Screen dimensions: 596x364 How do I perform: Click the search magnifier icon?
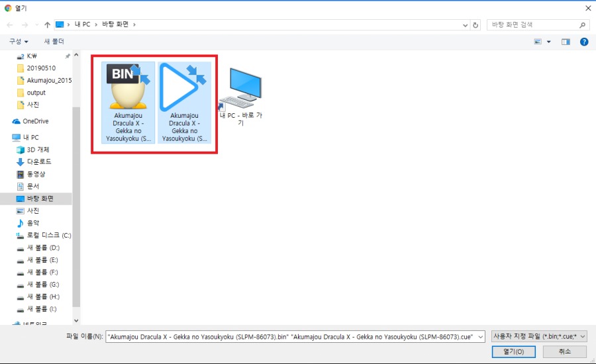tap(582, 24)
